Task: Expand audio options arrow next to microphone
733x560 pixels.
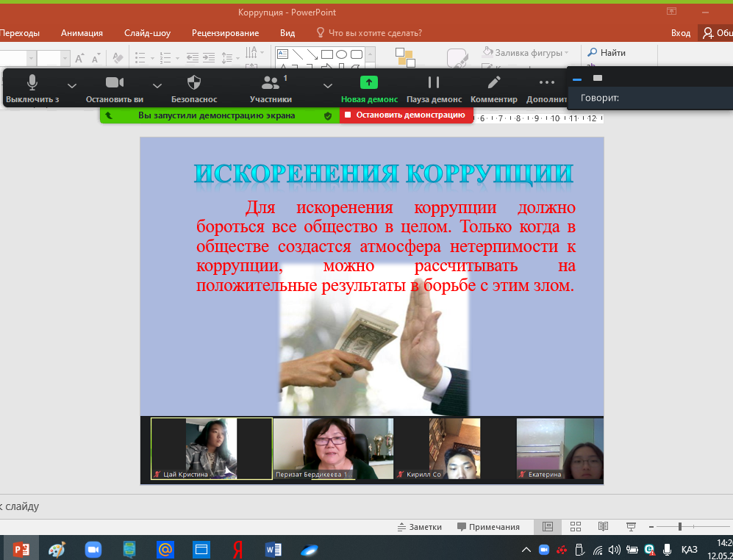Action: coord(72,85)
